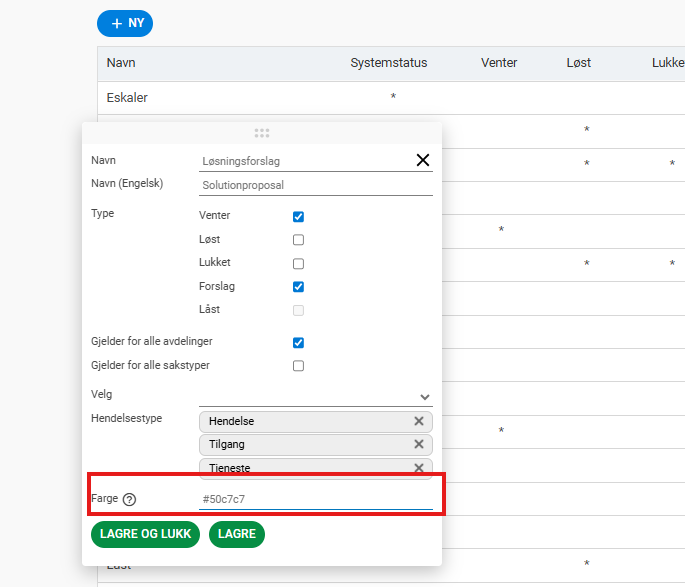Viewport: 685px width, 587px height.
Task: Click the Lagre button
Action: 237,534
